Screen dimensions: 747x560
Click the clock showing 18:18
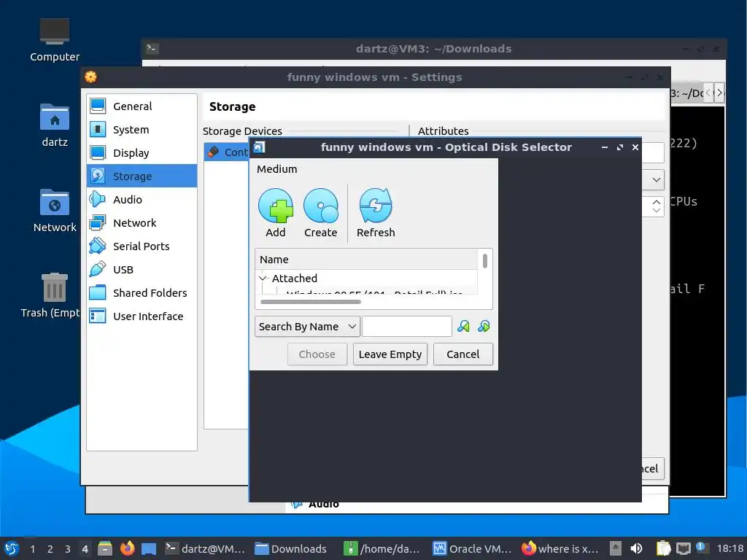tap(729, 548)
